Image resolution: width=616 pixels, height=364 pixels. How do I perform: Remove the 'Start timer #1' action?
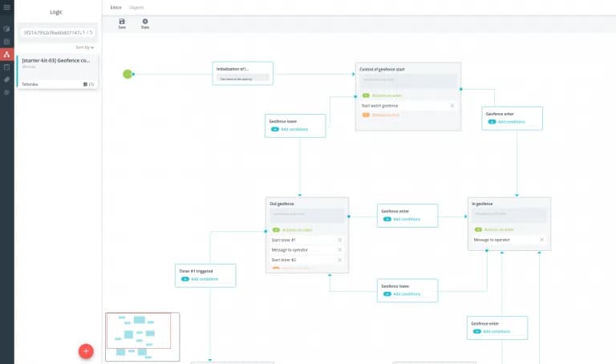339,240
